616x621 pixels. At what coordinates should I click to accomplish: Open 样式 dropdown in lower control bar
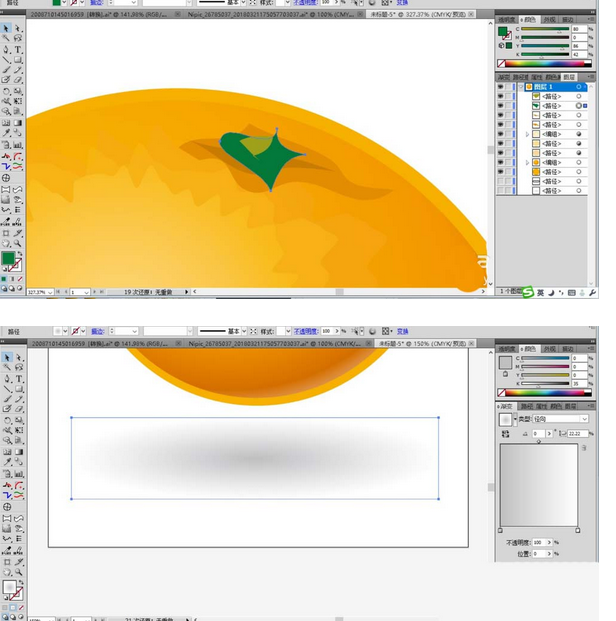[x=288, y=331]
